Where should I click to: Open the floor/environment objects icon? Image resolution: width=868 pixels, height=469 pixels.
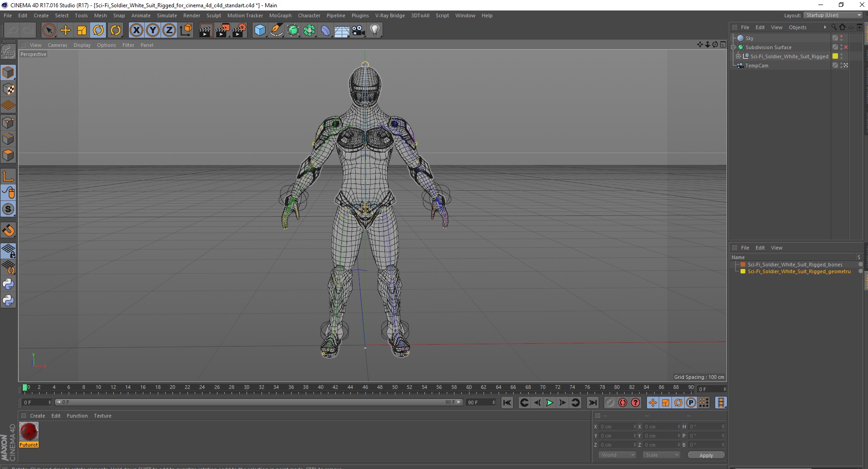(342, 31)
